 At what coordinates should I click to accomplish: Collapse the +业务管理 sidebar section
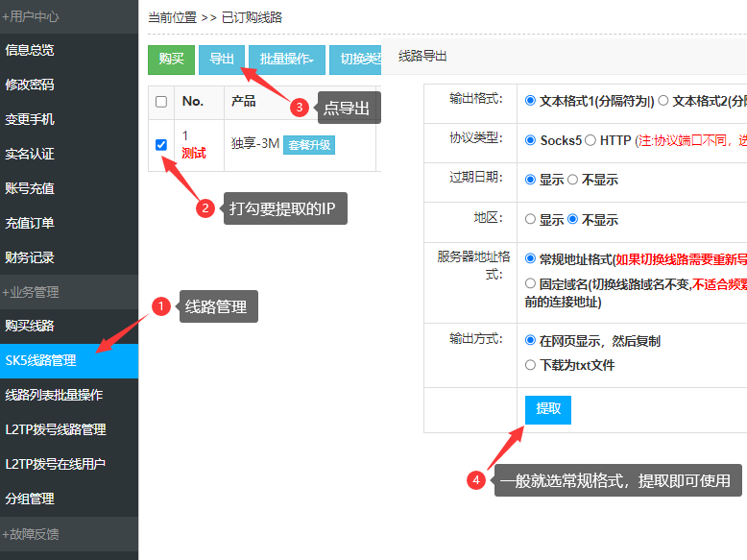[x=69, y=292]
